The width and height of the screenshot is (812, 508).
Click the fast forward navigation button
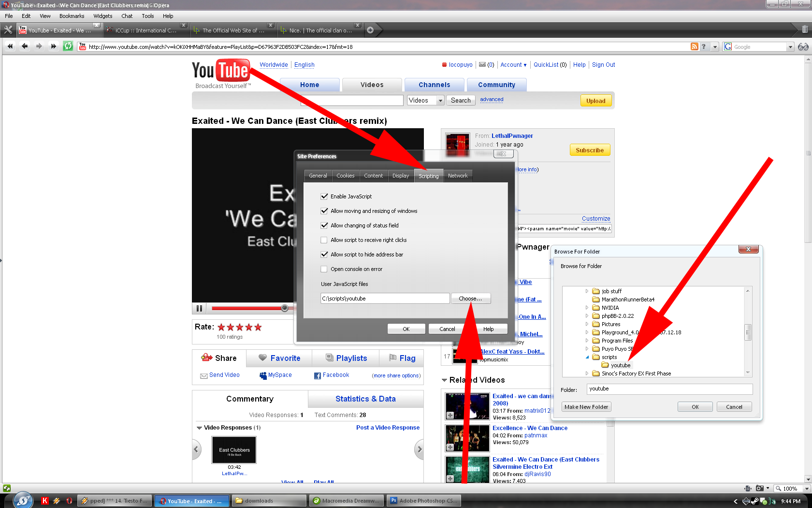pos(54,46)
